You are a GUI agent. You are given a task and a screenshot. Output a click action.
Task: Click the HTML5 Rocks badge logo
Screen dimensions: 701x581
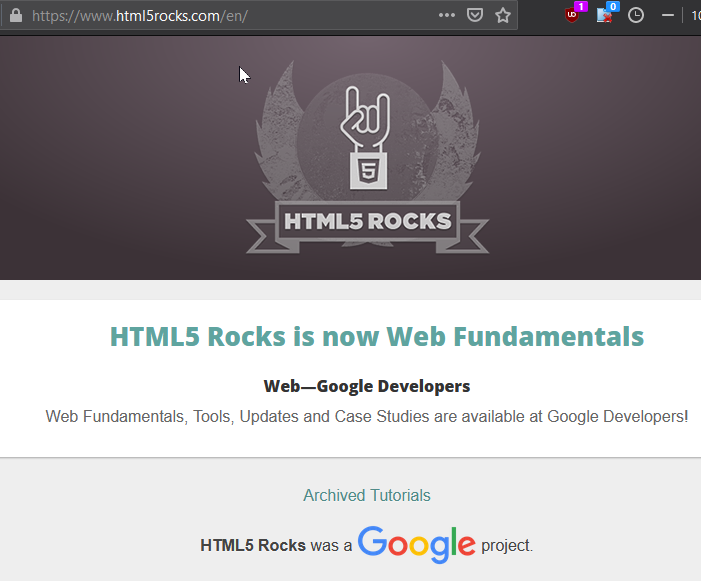(x=367, y=157)
